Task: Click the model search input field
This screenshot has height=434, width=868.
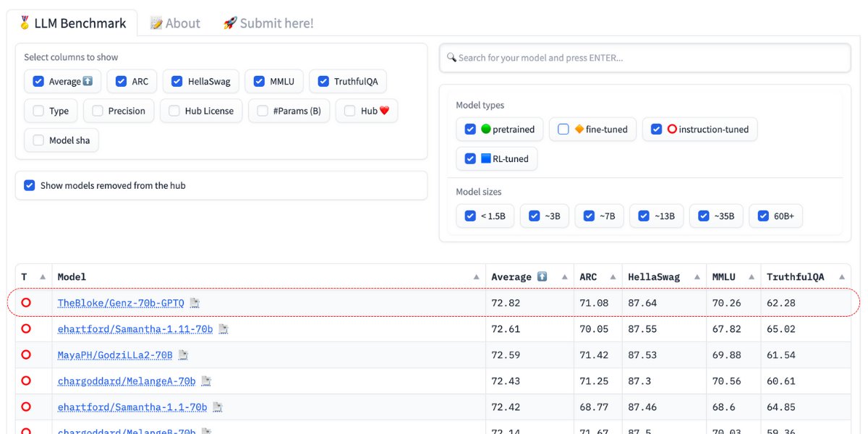Action: 644,58
